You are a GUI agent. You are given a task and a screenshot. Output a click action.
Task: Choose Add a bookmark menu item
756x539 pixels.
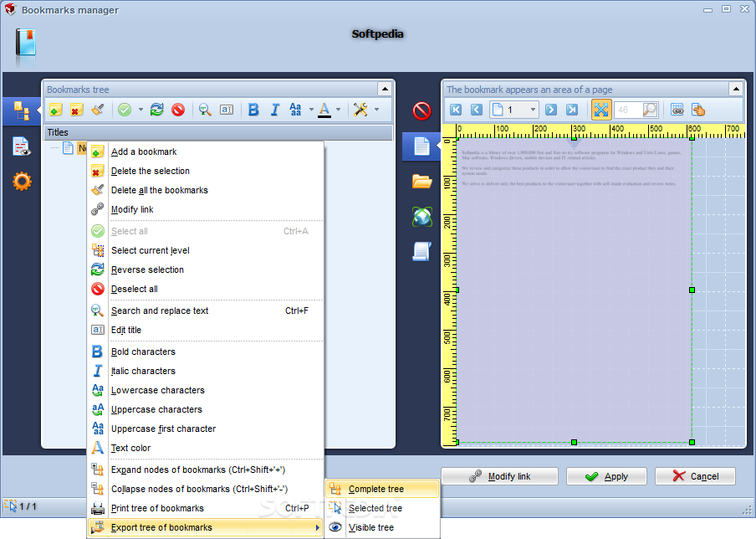[206, 151]
